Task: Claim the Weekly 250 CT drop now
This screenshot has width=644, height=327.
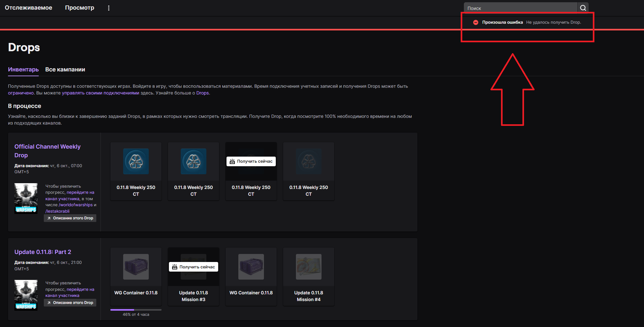Action: 251,161
